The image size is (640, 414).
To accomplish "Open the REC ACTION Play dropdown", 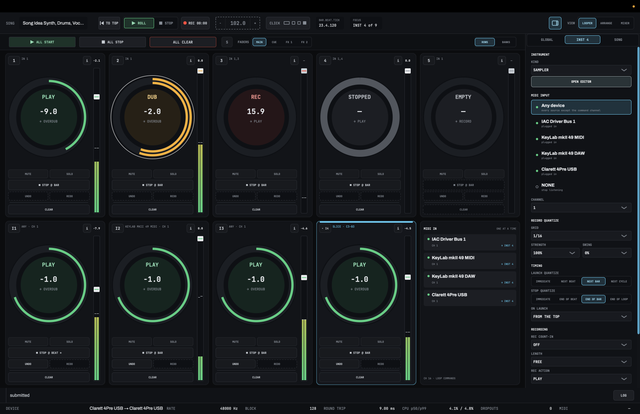I will coord(580,379).
